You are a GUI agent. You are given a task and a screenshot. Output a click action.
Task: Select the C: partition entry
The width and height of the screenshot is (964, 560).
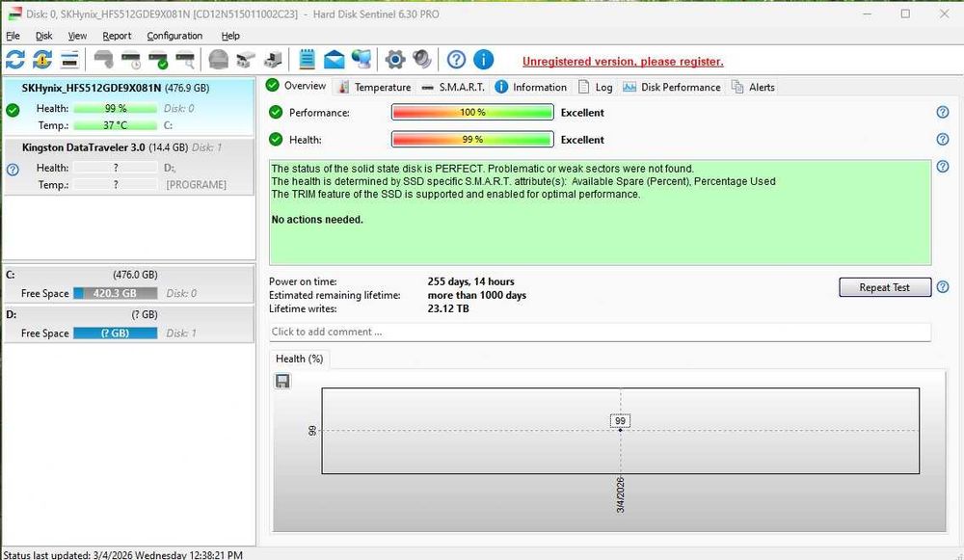(x=128, y=284)
